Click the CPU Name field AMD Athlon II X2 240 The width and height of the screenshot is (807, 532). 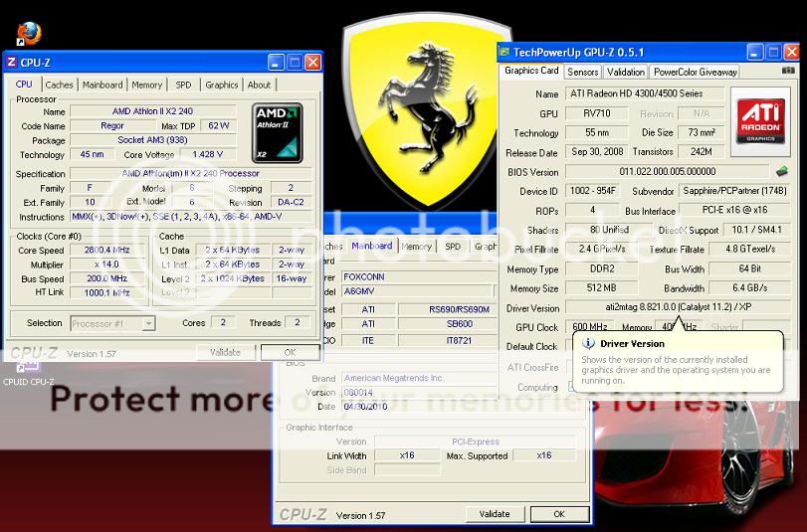pyautogui.click(x=153, y=111)
